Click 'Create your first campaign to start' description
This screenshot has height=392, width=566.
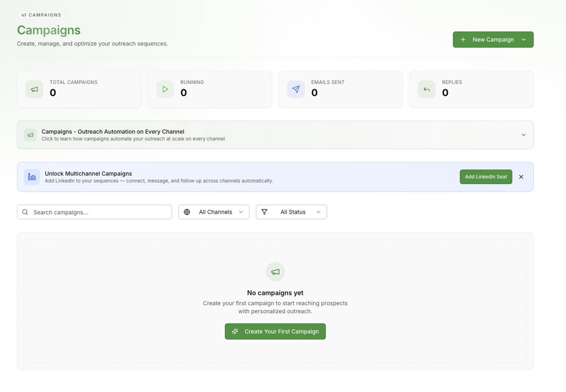point(275,307)
